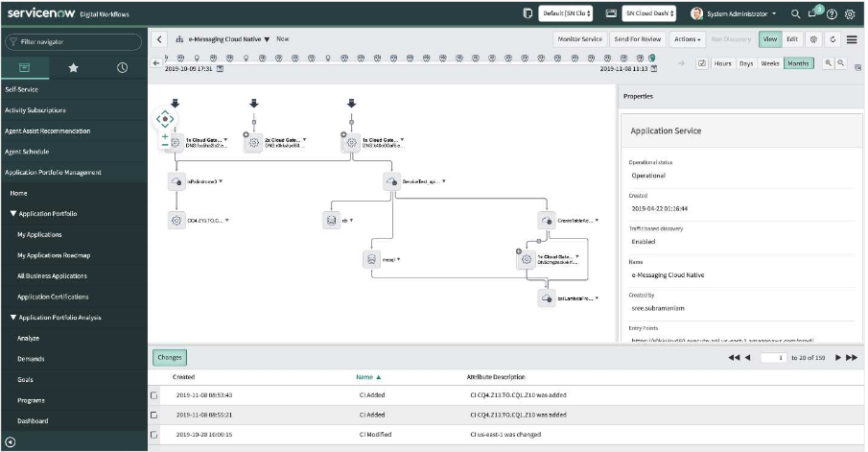Select the Weeks timeline view
868x452 pixels.
pos(770,63)
